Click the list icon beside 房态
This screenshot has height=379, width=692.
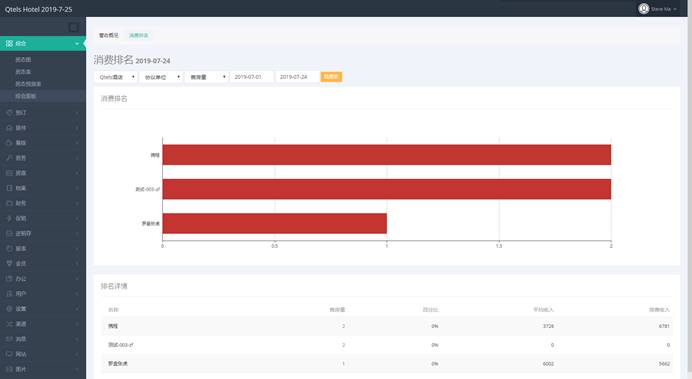click(9, 173)
